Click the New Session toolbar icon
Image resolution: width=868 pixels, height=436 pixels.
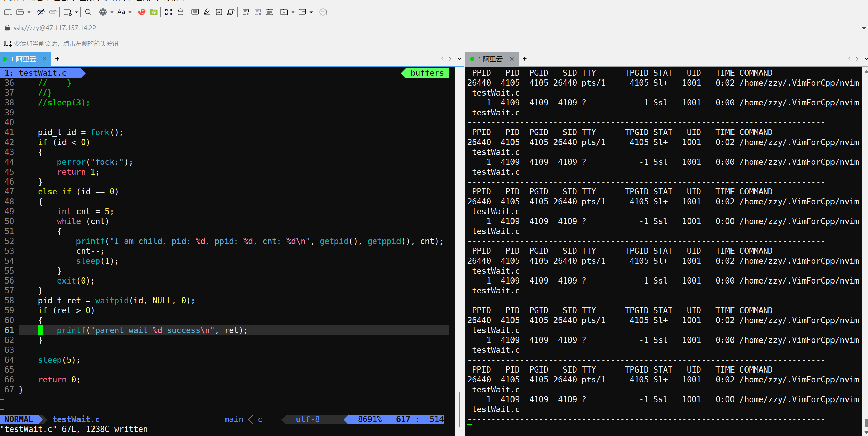(x=8, y=12)
